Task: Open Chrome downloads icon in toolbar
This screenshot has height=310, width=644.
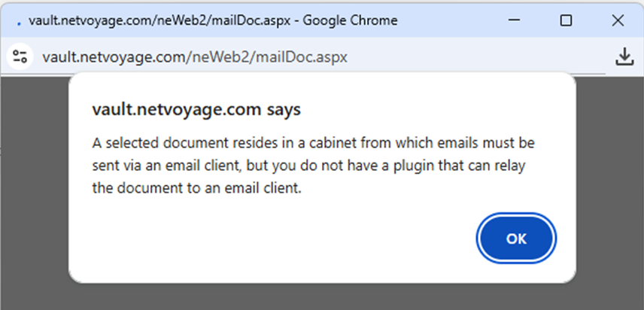Action: point(624,56)
